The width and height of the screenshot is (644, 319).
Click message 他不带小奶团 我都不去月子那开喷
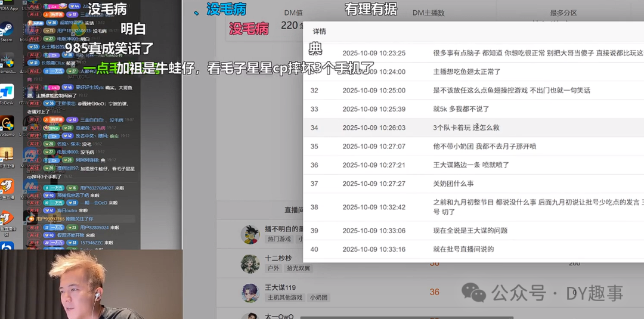tap(485, 146)
